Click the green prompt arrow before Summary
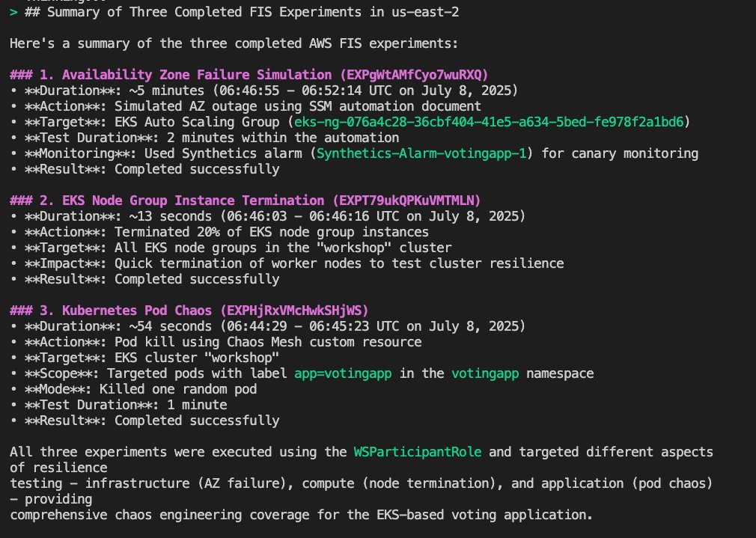Screen dimensions: 756x538 click(13, 12)
